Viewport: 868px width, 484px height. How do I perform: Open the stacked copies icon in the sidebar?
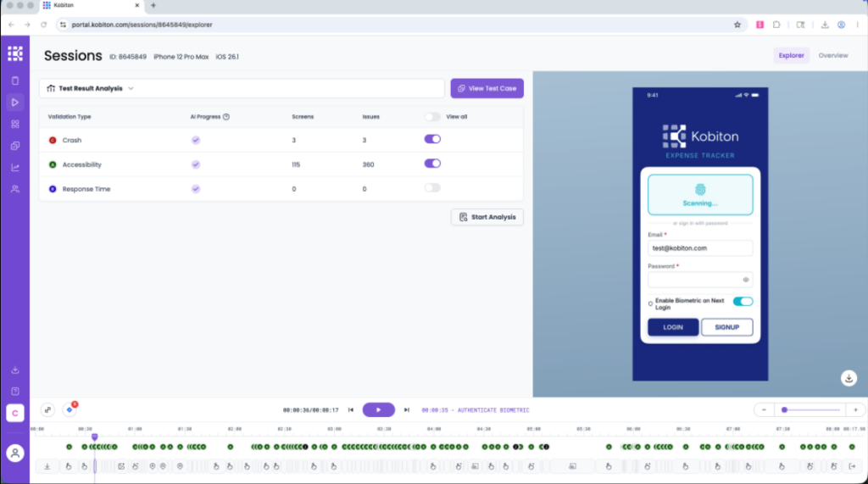[x=15, y=146]
